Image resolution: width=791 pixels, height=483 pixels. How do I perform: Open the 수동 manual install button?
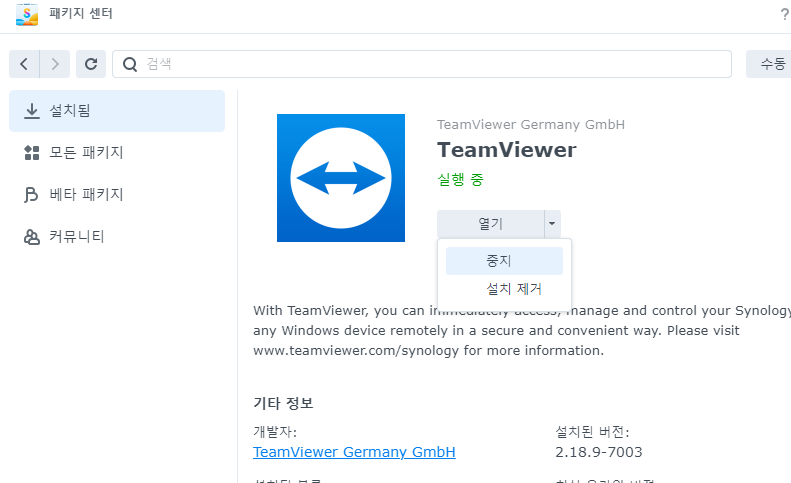(769, 64)
